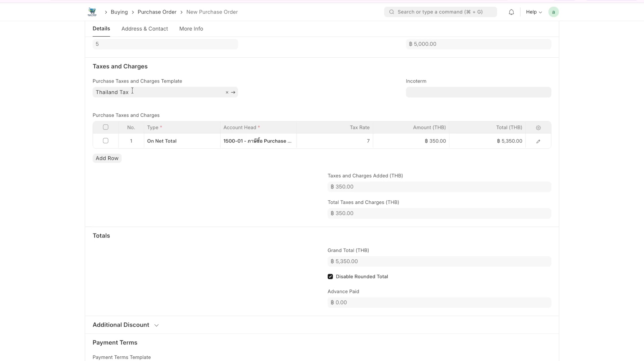Click total field showing ฿ 5,000.00
Image resolution: width=644 pixels, height=361 pixels.
point(478,44)
